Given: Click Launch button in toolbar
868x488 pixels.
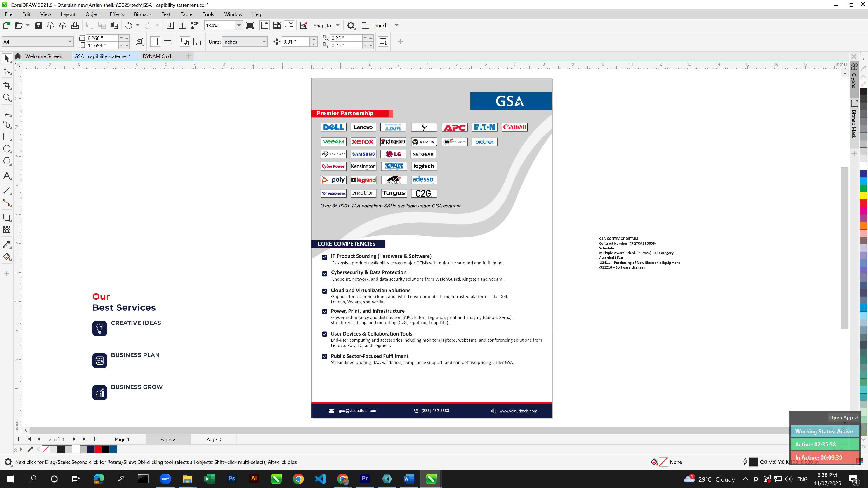Looking at the screenshot, I should (x=375, y=25).
